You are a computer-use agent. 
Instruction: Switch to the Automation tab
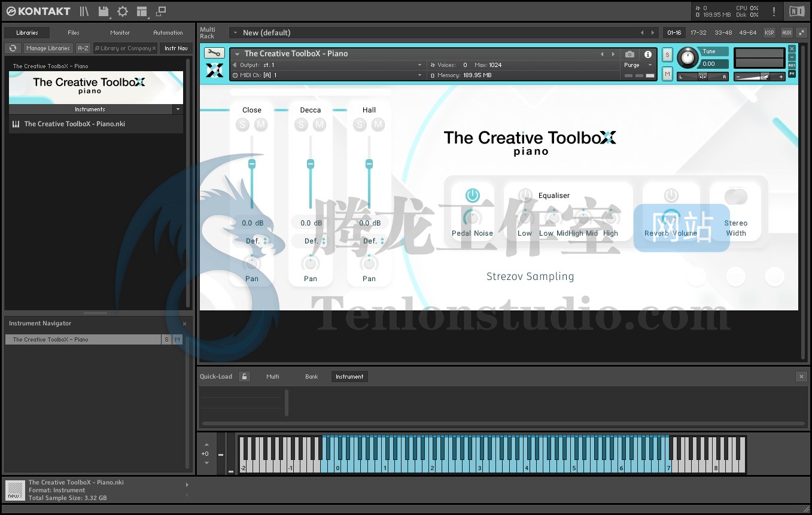coord(168,32)
